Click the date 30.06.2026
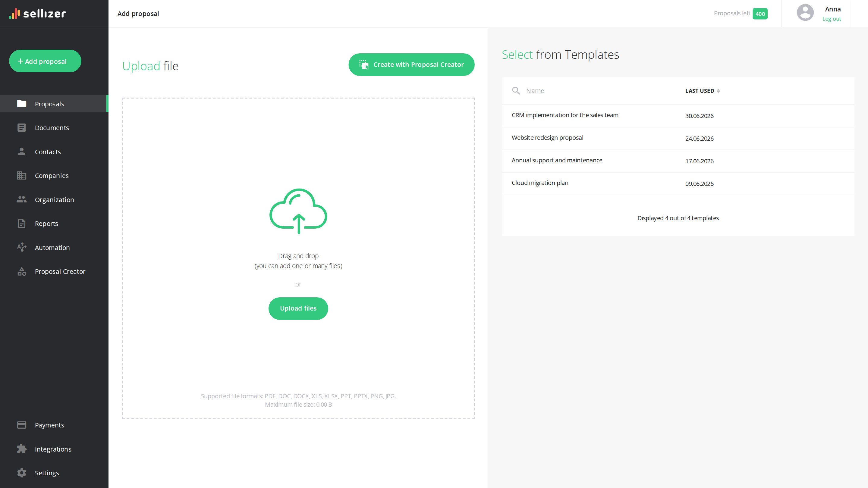Viewport: 868px width, 488px height. pyautogui.click(x=699, y=116)
